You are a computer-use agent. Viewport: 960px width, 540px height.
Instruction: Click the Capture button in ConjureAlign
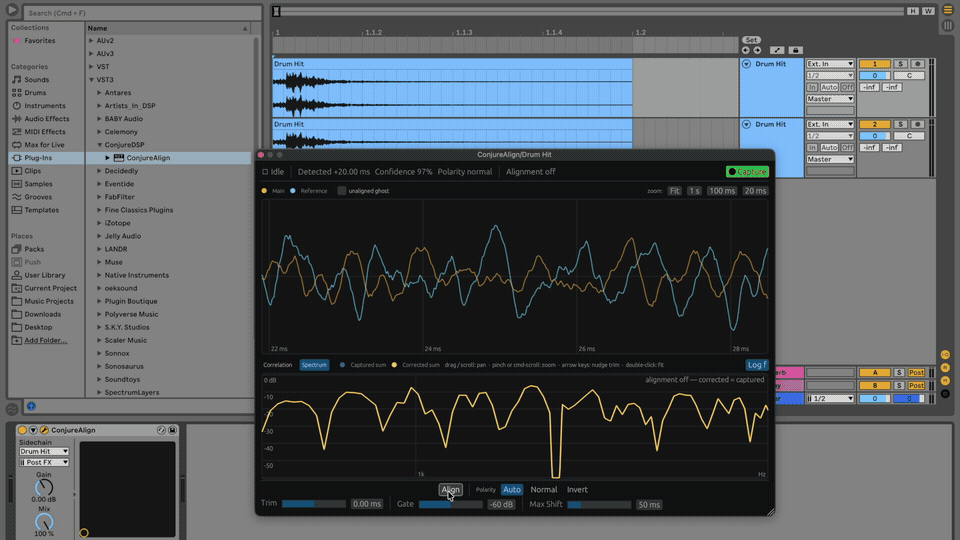click(747, 172)
